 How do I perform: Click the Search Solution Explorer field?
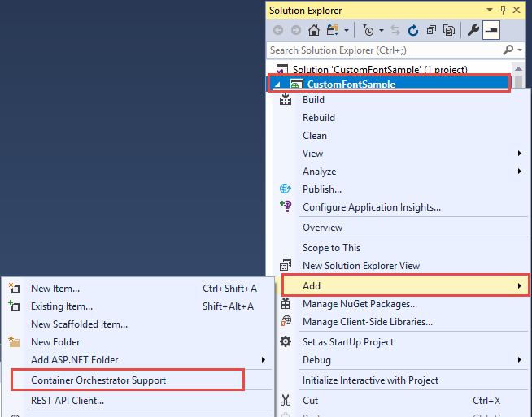[383, 50]
